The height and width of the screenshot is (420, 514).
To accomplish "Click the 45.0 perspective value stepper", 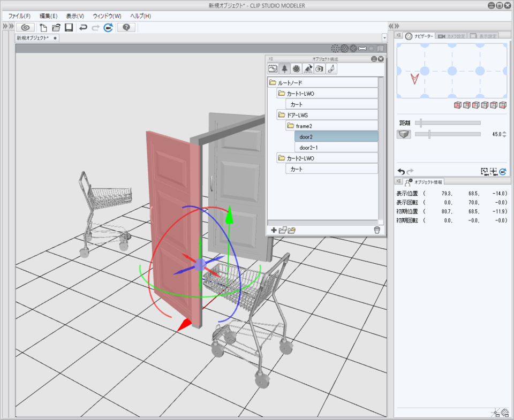I will (x=504, y=134).
